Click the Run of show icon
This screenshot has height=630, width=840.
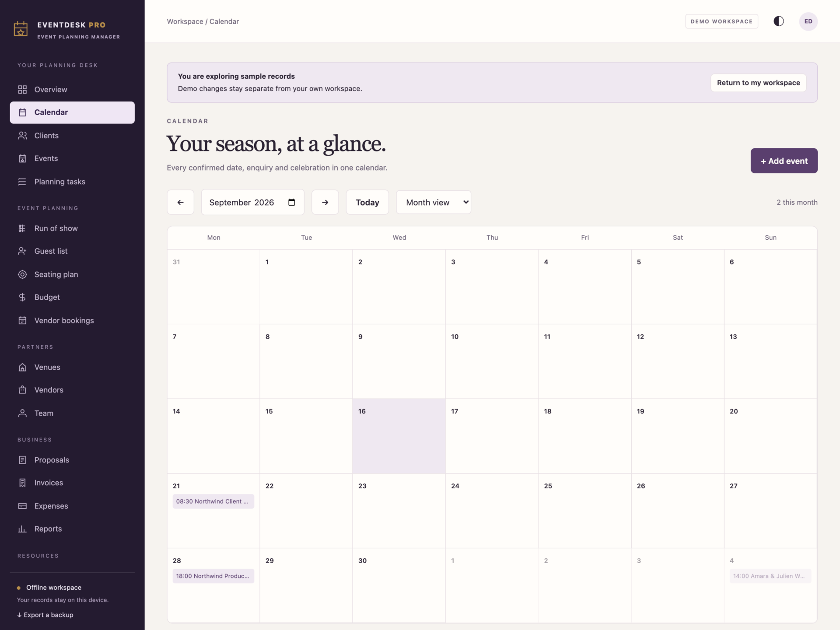pyautogui.click(x=22, y=228)
